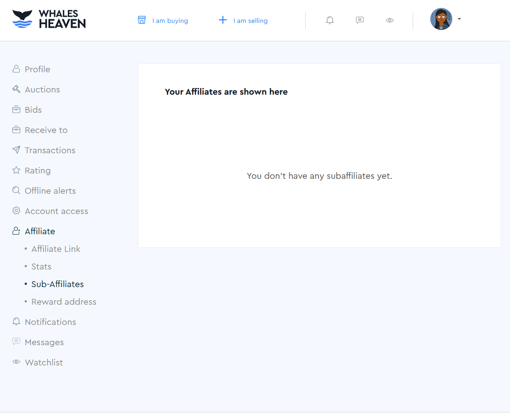
Task: Click the Transactions paper plane icon
Action: tap(16, 150)
